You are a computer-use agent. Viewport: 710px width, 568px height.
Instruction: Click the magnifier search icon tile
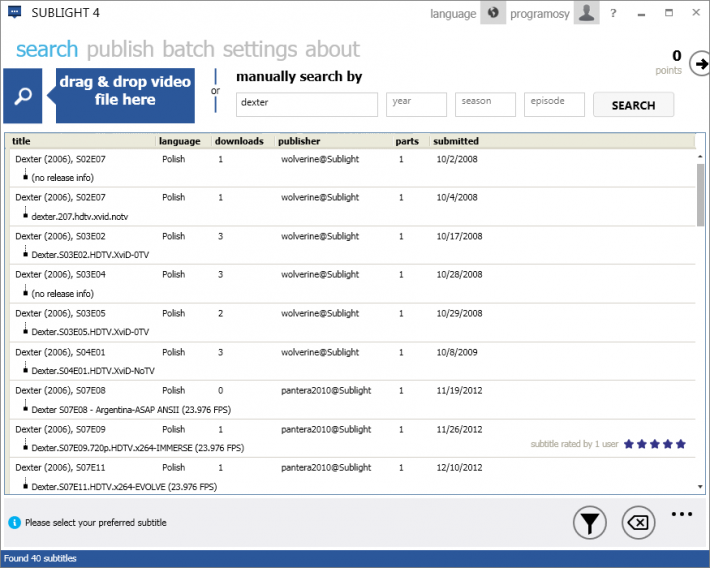[x=23, y=96]
